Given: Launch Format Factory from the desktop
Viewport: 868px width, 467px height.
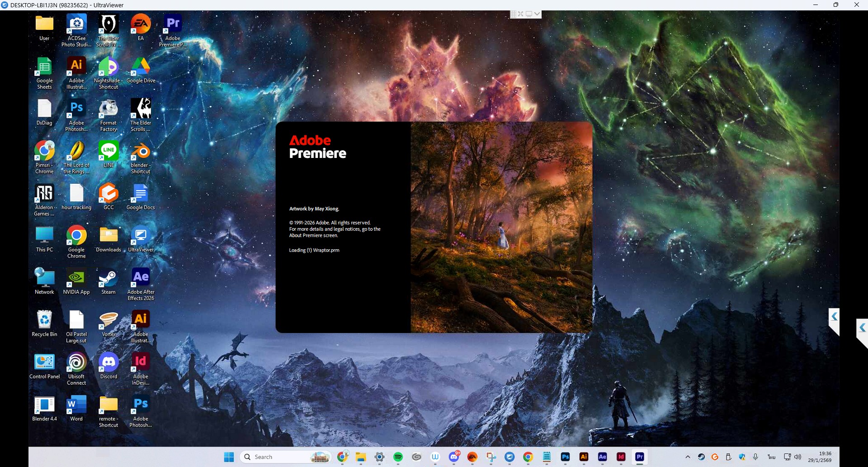Looking at the screenshot, I should pos(108,115).
